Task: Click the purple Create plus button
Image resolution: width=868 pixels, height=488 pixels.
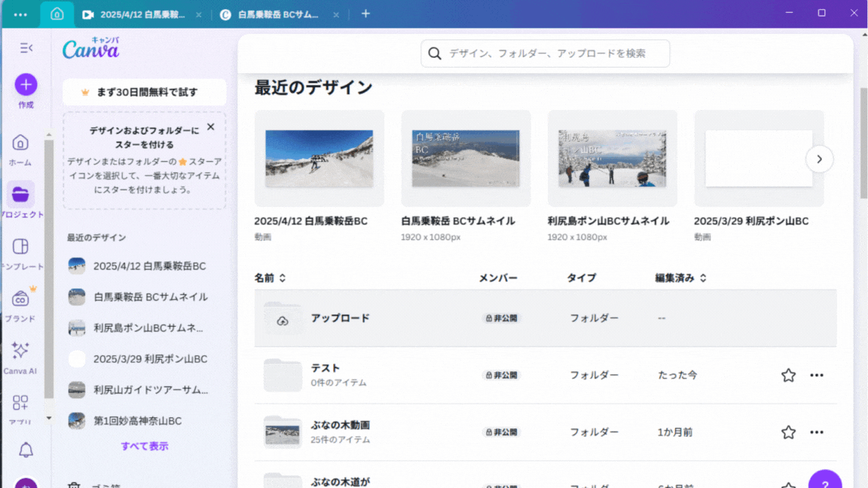Action: (26, 84)
